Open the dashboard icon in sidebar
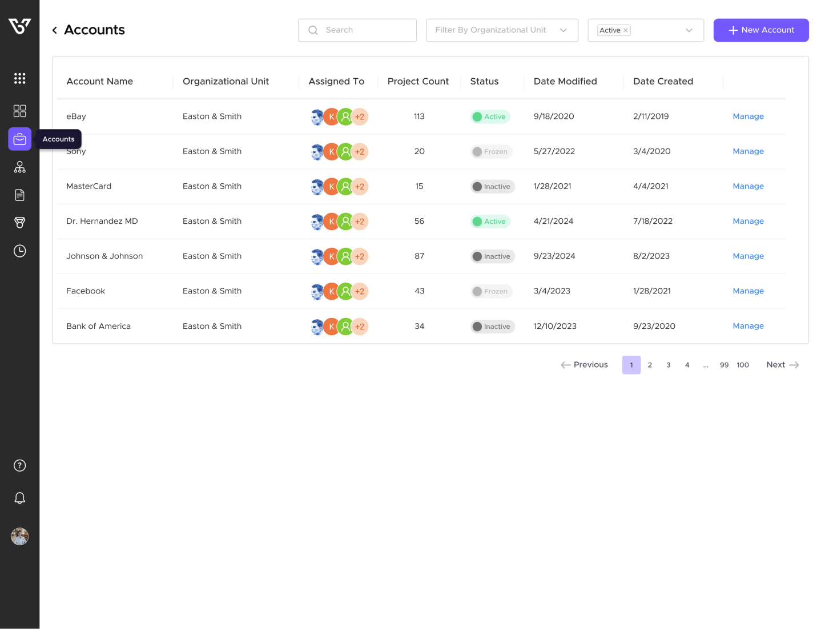This screenshot has height=644, width=837. (19, 111)
